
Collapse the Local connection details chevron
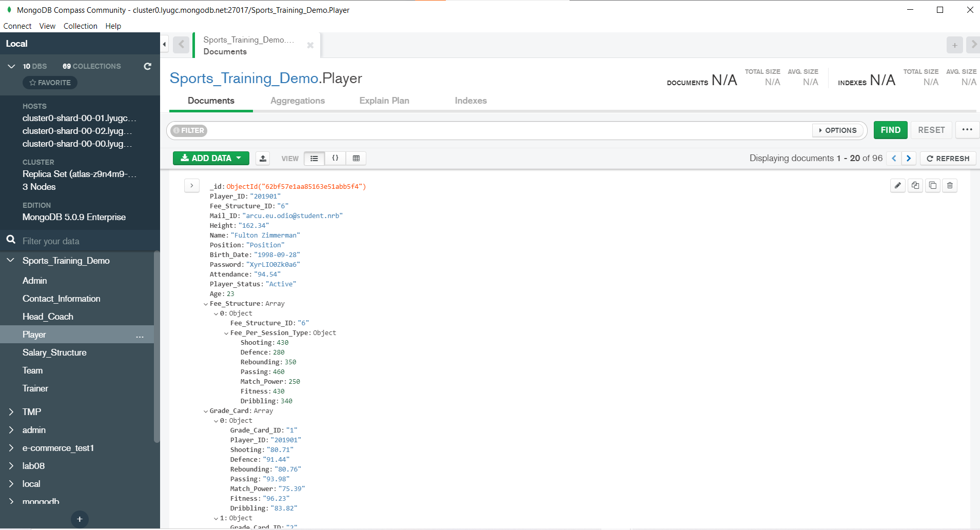click(11, 66)
